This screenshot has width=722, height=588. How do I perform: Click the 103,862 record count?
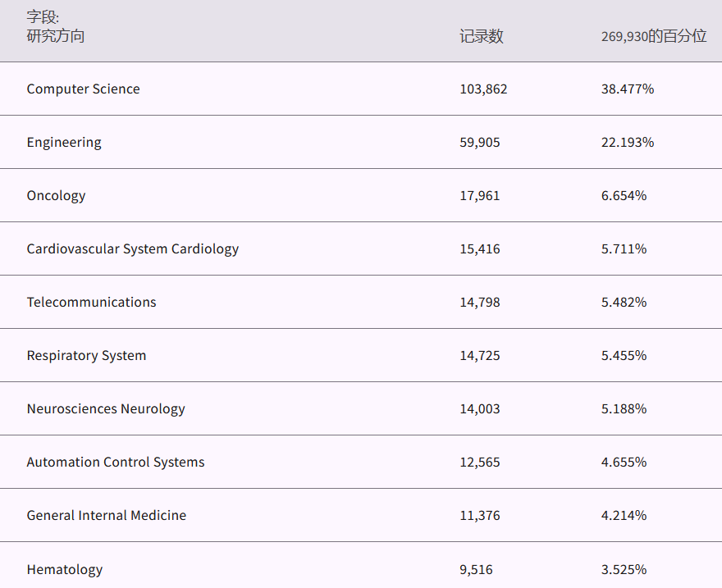[x=483, y=89]
